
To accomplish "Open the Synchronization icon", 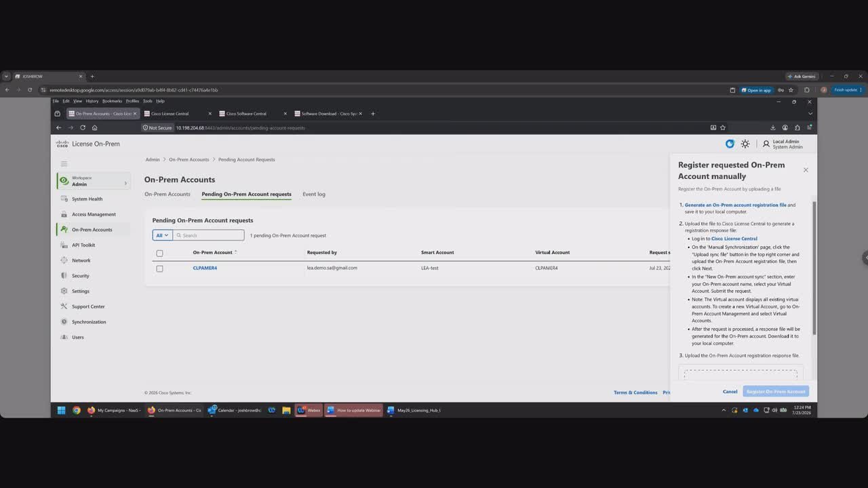I will 64,322.
